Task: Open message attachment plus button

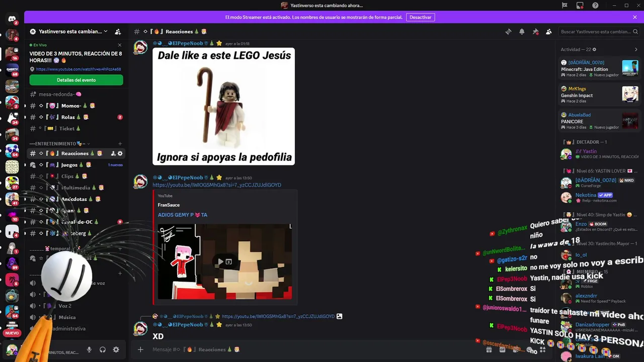Action: tap(140, 349)
